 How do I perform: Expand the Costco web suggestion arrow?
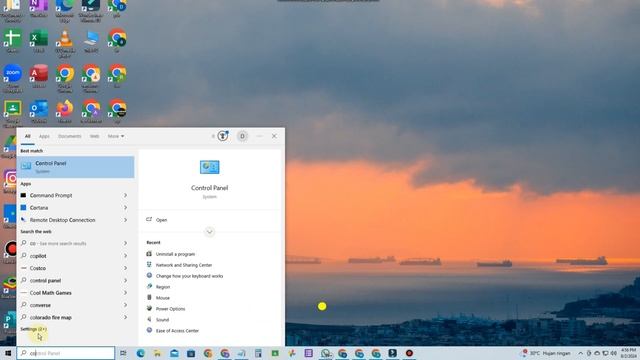(x=125, y=268)
